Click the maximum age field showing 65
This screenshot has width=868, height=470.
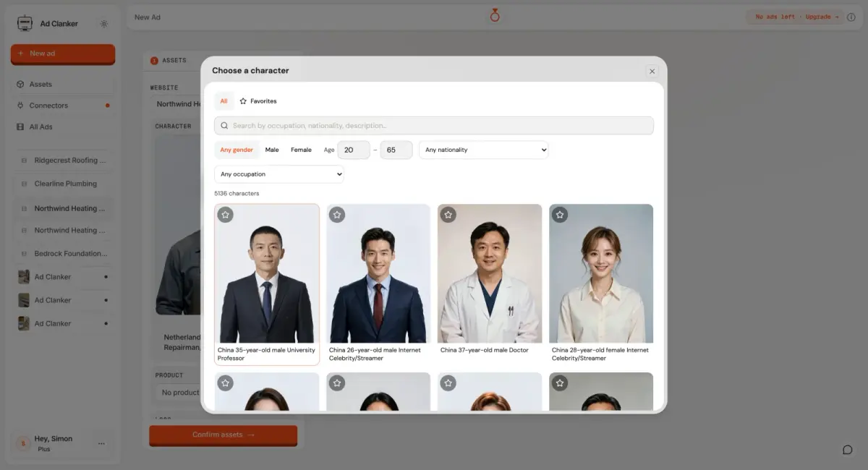pos(396,150)
